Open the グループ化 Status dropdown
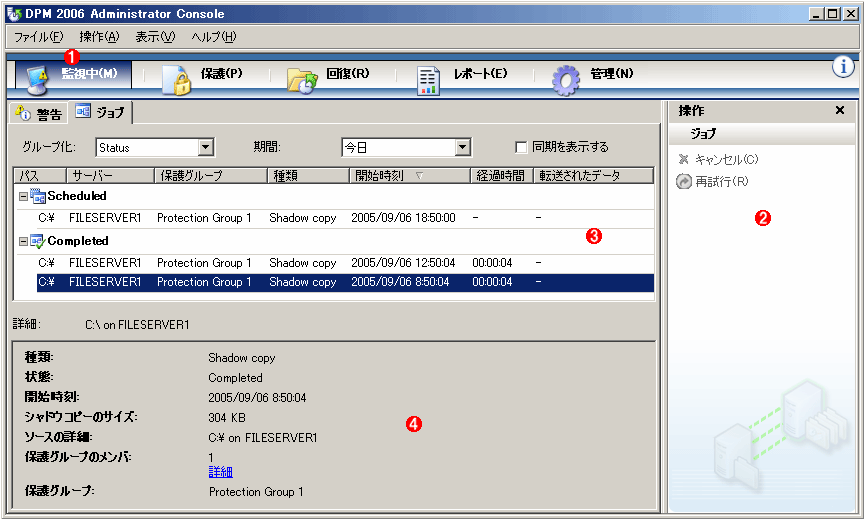Screen dimensions: 864x519 coord(206,147)
